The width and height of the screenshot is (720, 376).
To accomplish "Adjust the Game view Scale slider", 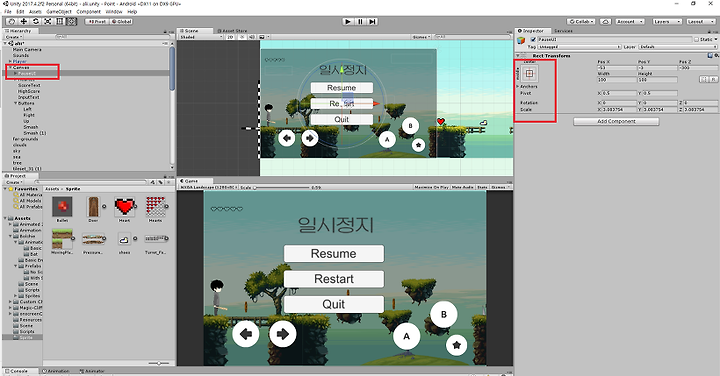I will [281, 187].
